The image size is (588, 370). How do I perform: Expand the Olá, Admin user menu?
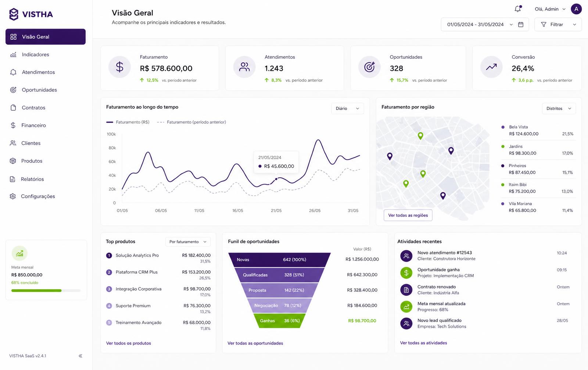pos(550,9)
